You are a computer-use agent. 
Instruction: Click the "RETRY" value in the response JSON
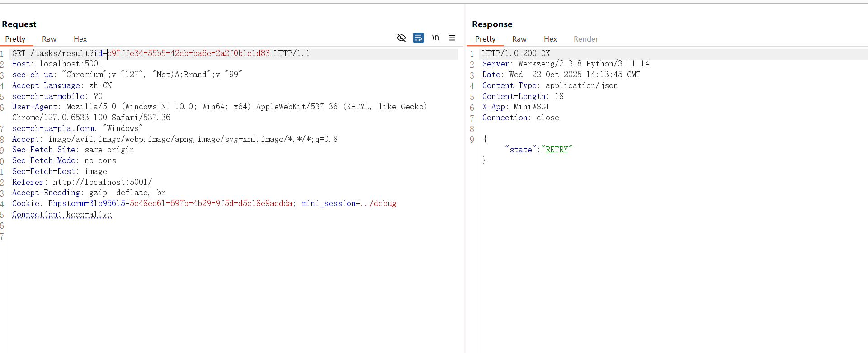(x=557, y=150)
